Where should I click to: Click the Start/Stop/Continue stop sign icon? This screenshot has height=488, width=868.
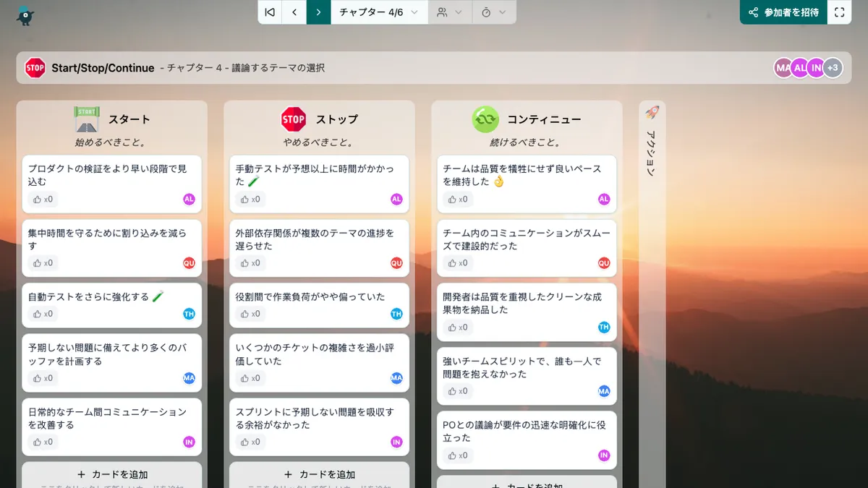(x=35, y=68)
